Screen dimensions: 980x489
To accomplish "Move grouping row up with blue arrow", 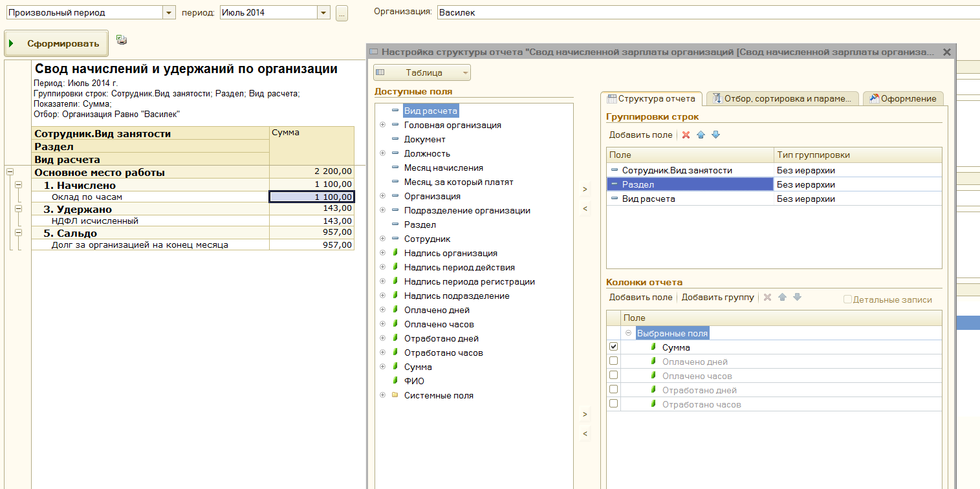I will pyautogui.click(x=701, y=135).
